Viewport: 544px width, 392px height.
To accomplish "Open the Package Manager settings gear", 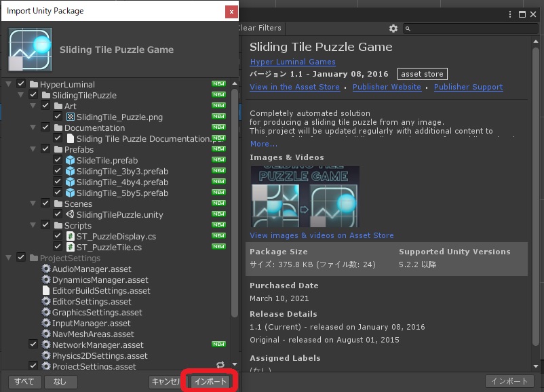I will click(x=393, y=28).
